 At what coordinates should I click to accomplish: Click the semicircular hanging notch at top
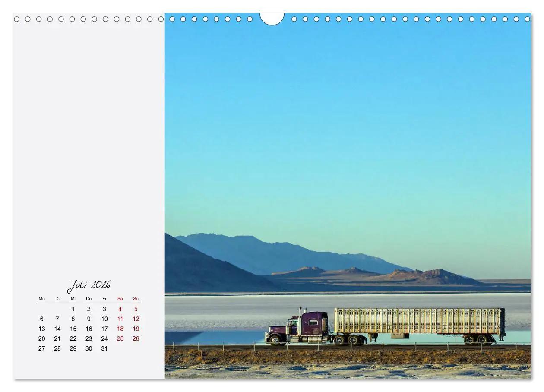tap(272, 18)
